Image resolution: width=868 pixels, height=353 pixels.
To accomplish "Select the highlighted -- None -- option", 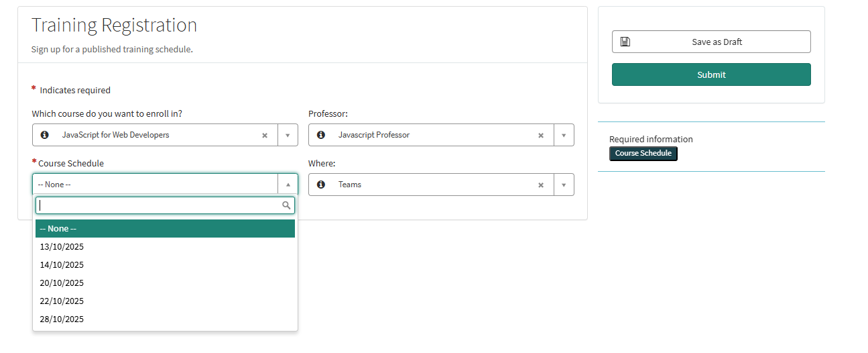I will [165, 229].
